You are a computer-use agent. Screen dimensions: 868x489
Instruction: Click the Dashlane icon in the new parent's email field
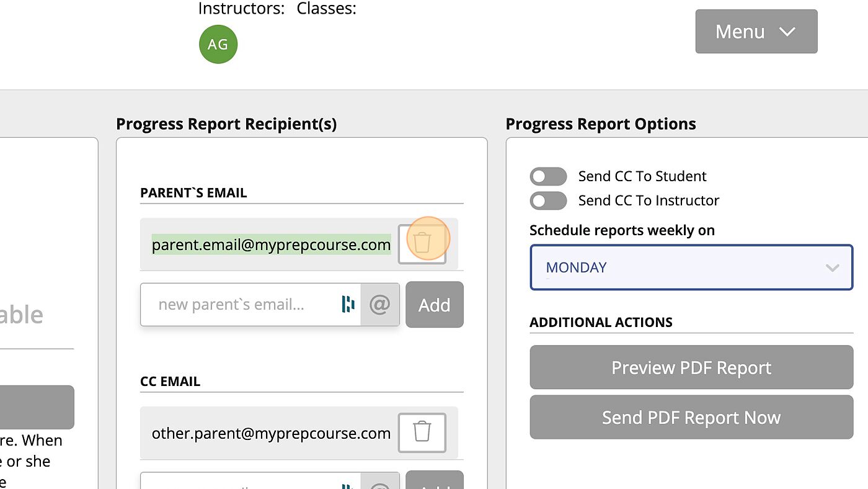point(348,304)
